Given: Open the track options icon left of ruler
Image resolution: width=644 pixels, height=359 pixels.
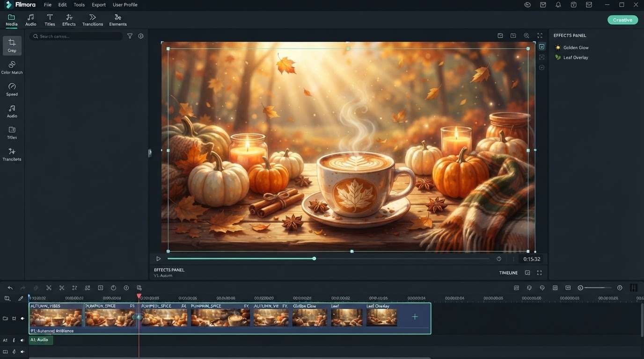Looking at the screenshot, I should pyautogui.click(x=7, y=298).
